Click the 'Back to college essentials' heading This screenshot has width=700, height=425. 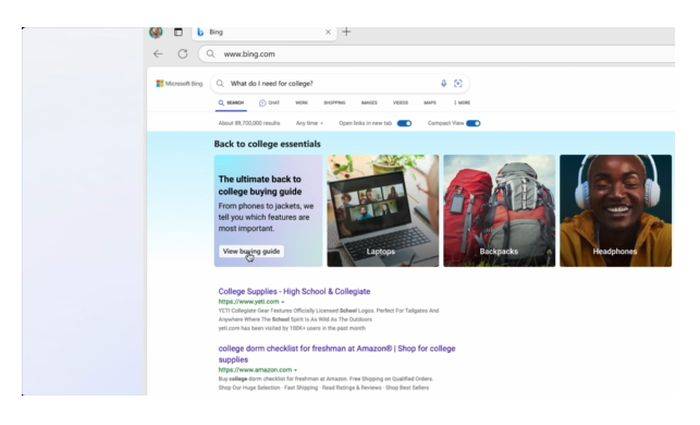267,144
